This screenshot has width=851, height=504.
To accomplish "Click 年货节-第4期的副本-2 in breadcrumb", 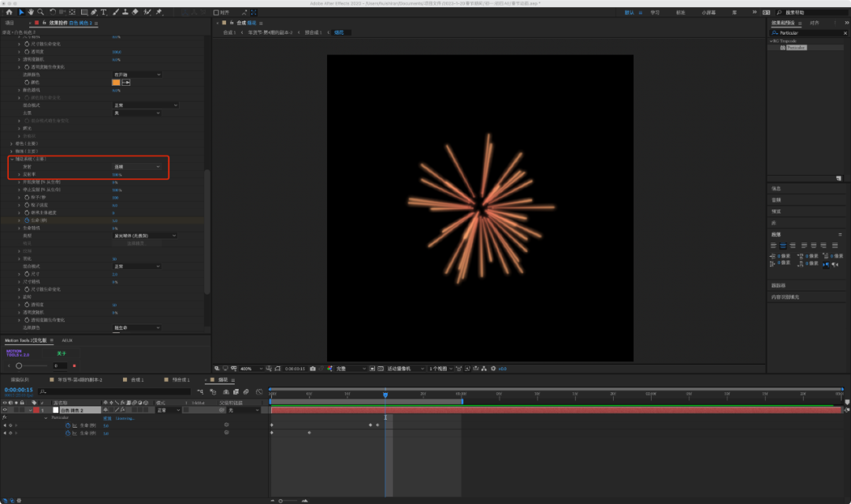I will click(x=270, y=32).
